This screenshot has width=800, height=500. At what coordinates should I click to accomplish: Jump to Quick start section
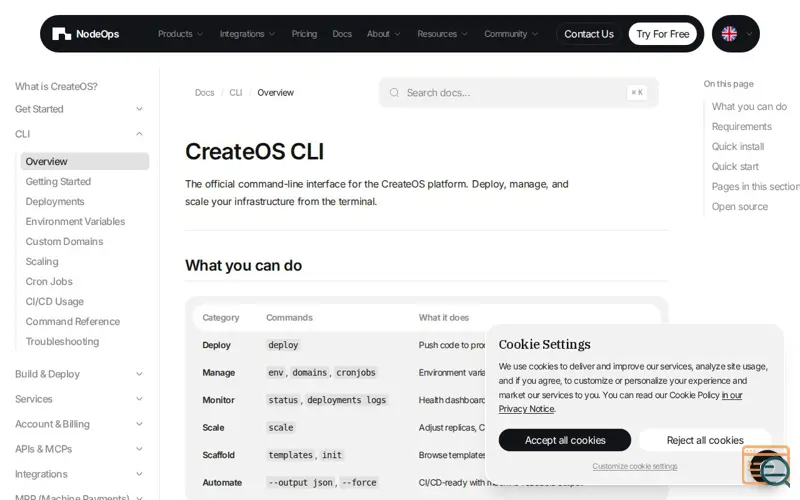point(735,166)
